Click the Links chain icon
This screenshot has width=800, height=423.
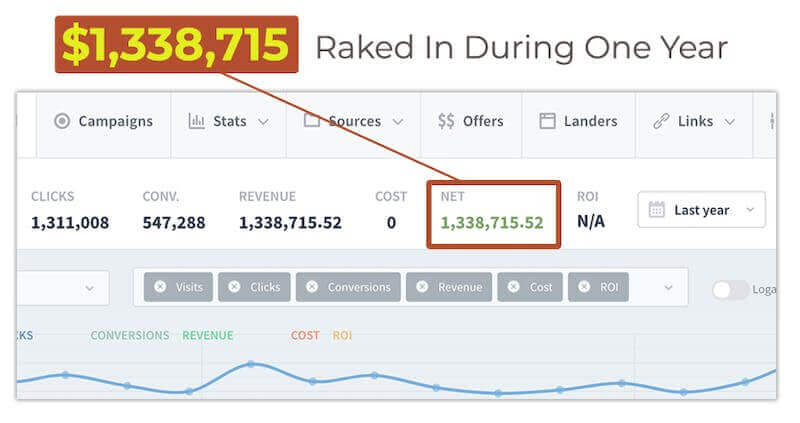pyautogui.click(x=661, y=121)
